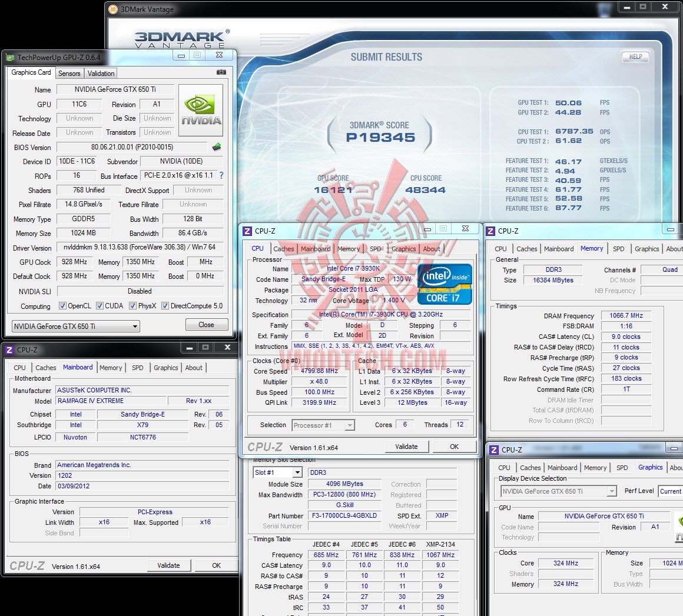This screenshot has height=616, width=683.
Task: Click the HELP button in 3DMark Vantage
Action: pos(635,56)
